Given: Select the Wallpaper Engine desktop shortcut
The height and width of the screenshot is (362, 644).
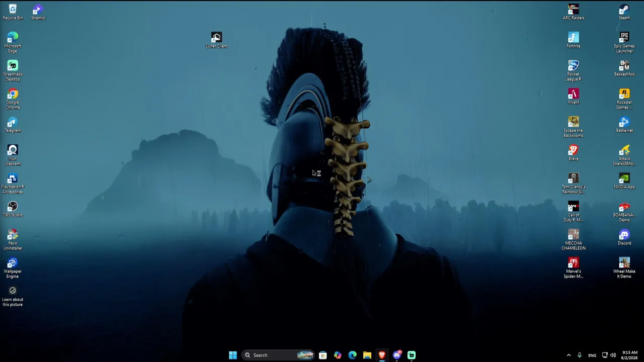Looking at the screenshot, I should click(x=13, y=268).
